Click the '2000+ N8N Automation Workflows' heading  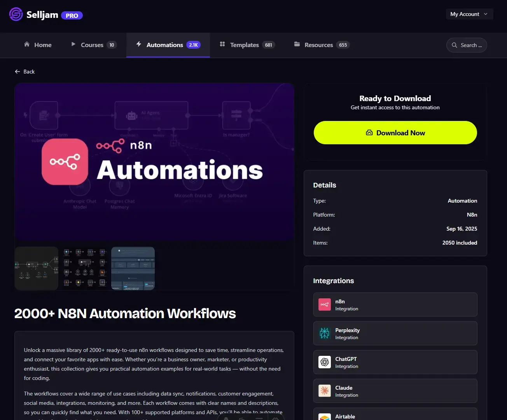[125, 313]
